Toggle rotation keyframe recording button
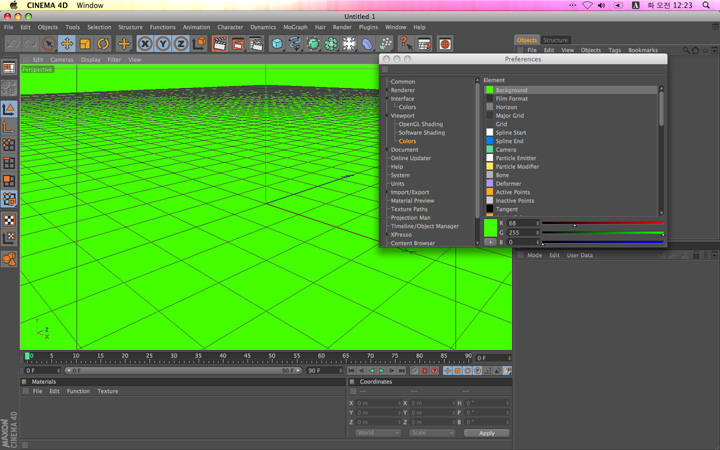 pos(467,371)
